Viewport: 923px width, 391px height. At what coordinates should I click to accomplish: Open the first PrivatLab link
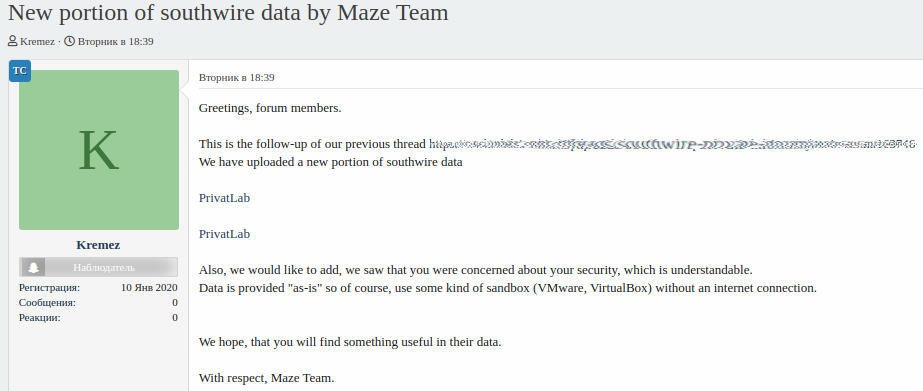[x=224, y=198]
